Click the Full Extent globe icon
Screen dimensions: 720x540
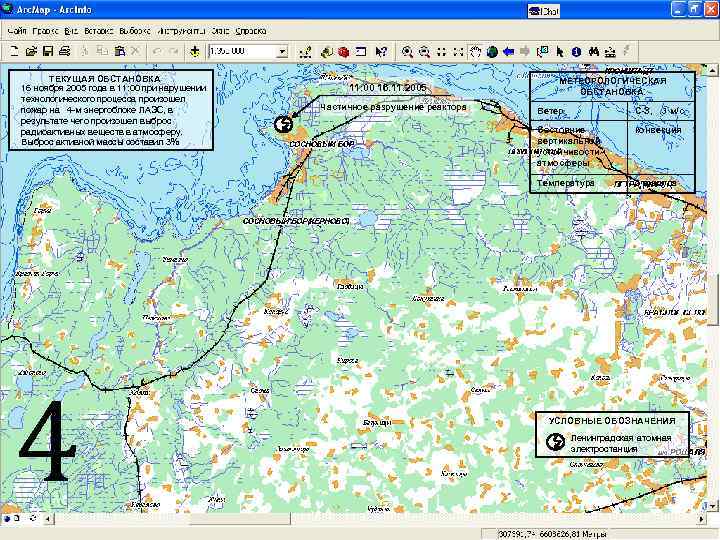492,52
